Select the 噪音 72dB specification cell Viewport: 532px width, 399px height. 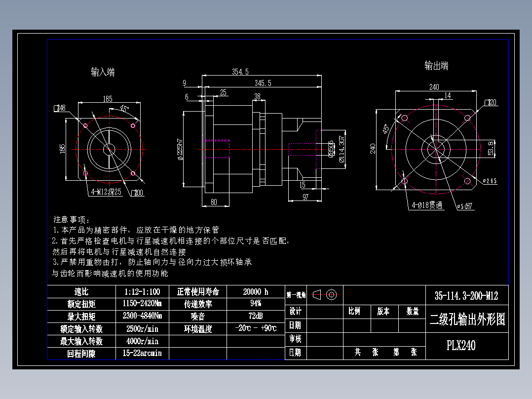point(256,315)
